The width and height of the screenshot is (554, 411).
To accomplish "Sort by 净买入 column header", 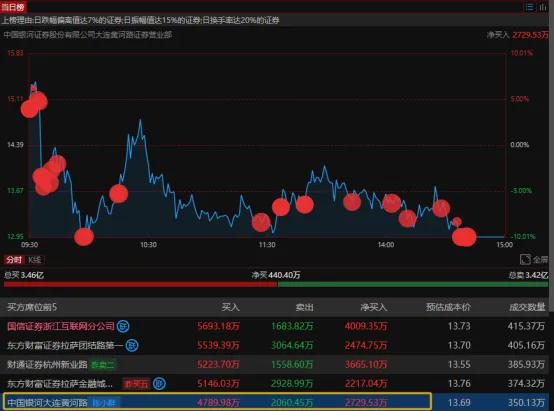I will pyautogui.click(x=373, y=307).
